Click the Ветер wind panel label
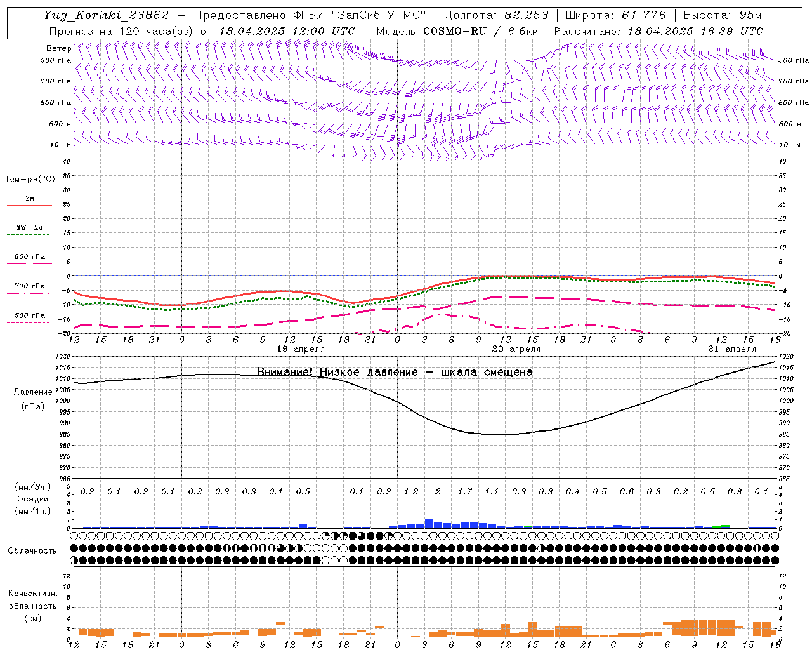The image size is (812, 650). pyautogui.click(x=59, y=48)
